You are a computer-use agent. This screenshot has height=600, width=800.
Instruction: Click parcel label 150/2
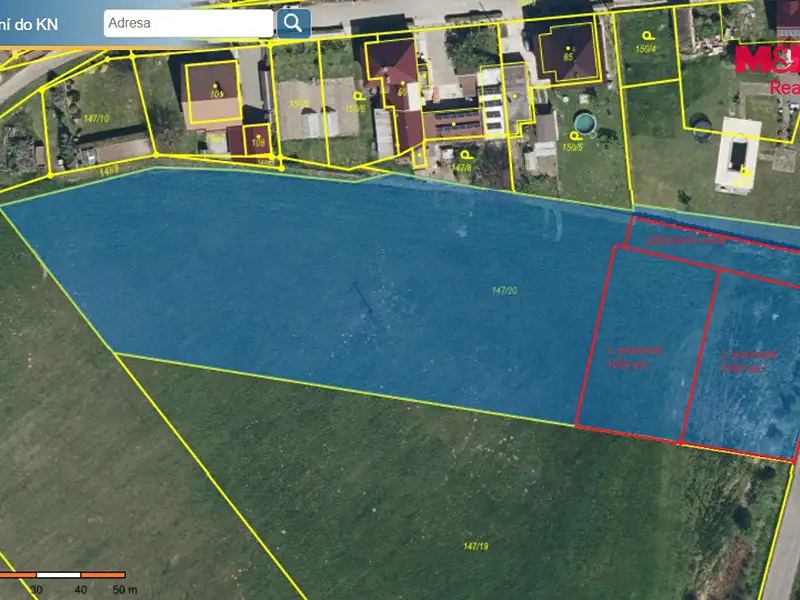pyautogui.click(x=299, y=104)
